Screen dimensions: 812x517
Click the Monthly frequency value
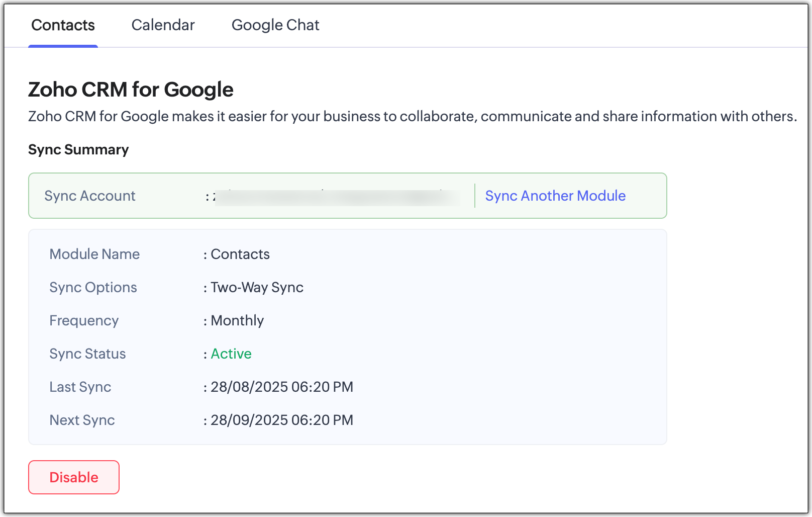(237, 320)
